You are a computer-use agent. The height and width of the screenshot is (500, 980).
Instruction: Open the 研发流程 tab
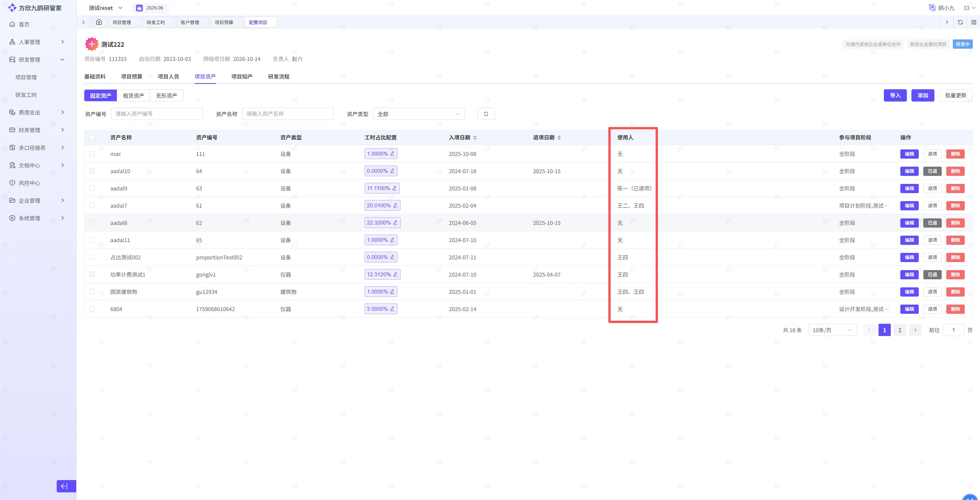pyautogui.click(x=279, y=77)
